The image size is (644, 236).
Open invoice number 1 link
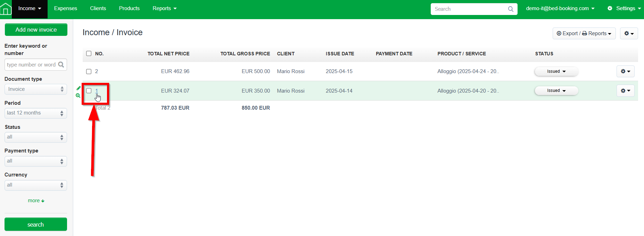97,91
